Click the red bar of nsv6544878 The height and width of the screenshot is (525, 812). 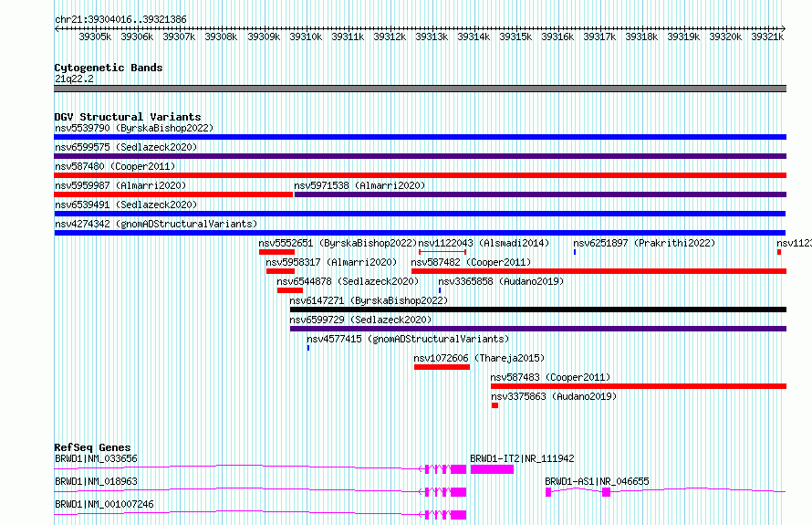(x=290, y=290)
